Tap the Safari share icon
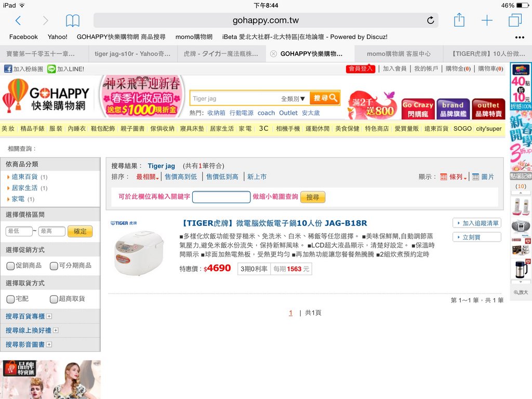532x399 pixels. click(x=459, y=20)
